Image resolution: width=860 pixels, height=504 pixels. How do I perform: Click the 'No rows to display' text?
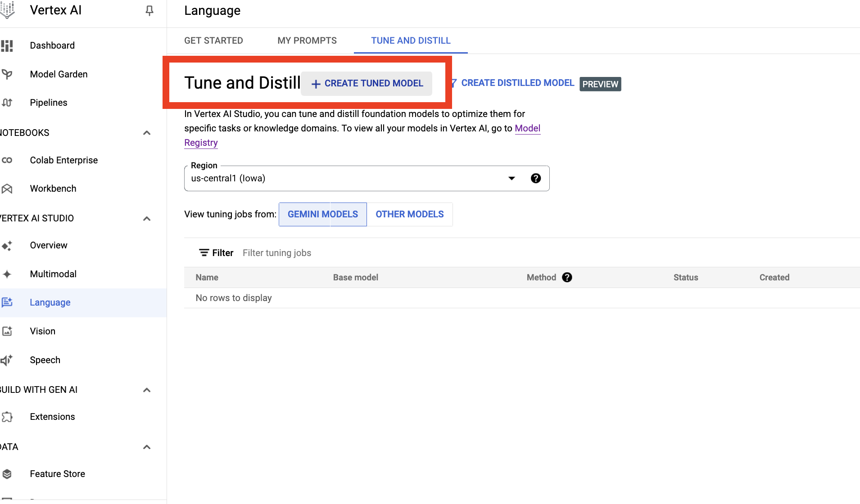tap(234, 298)
